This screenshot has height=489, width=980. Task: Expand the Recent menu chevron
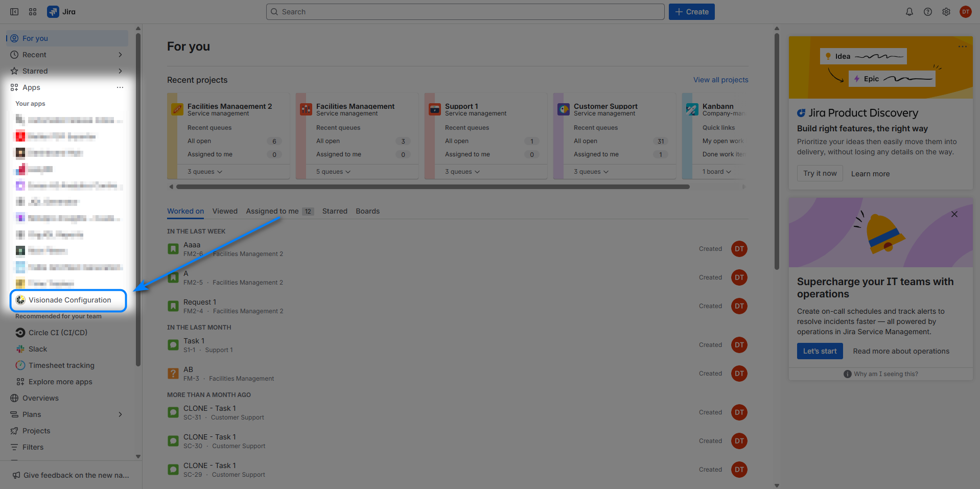click(120, 55)
